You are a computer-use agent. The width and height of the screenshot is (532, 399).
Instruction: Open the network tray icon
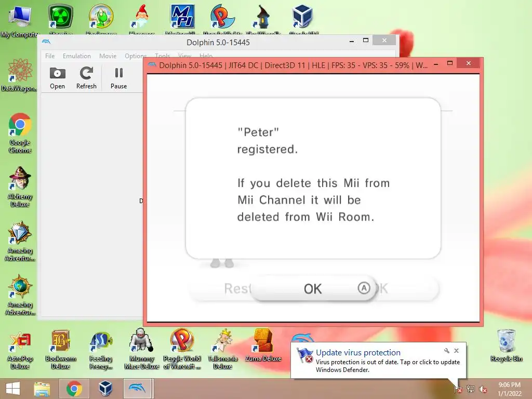point(471,389)
